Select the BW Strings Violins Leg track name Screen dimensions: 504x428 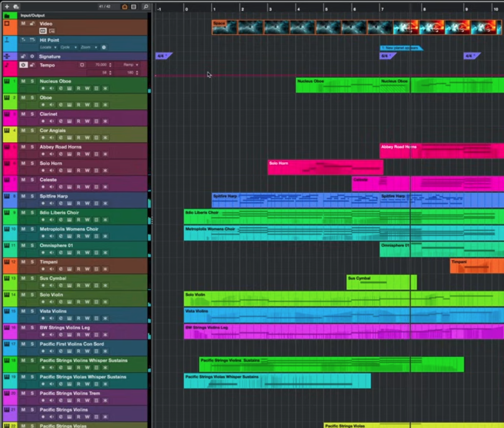pyautogui.click(x=65, y=328)
